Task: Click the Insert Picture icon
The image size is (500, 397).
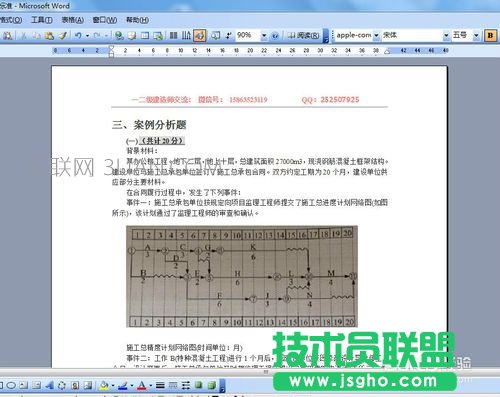Action: pos(88,386)
